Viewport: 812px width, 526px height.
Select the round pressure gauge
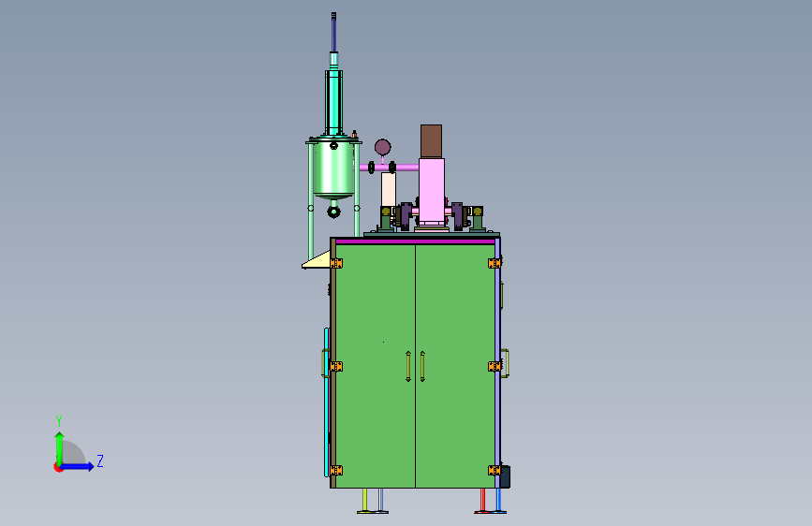click(x=383, y=148)
